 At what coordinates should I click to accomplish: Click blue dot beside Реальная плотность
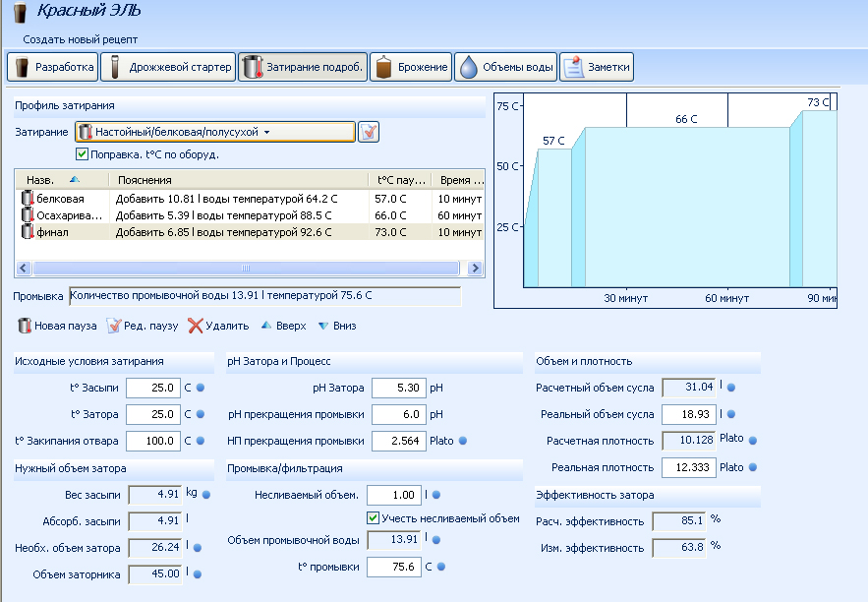[754, 467]
